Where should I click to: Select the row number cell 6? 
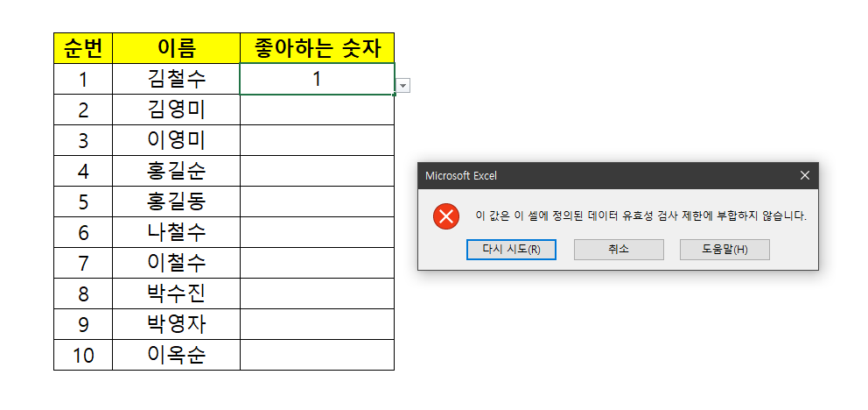(83, 232)
